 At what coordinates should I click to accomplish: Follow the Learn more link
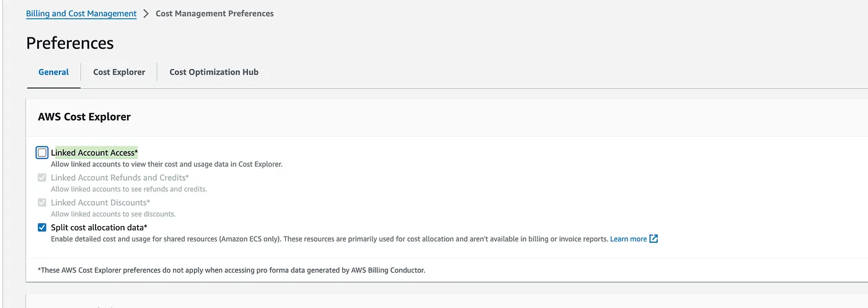[629, 239]
